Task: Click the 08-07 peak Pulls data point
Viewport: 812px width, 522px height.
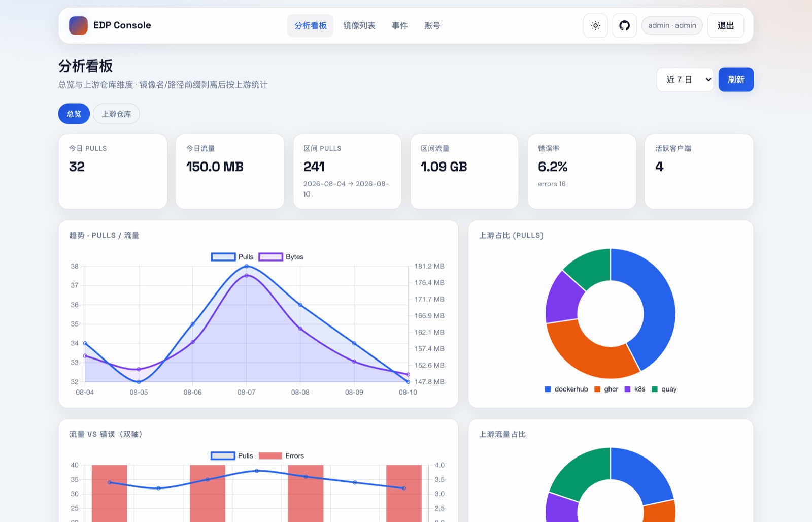Action: [247, 266]
